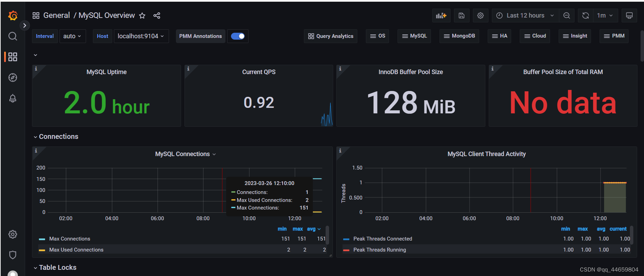Screen dimensions: 644x276
Task: Open the OS dashboards menu
Action: pyautogui.click(x=378, y=36)
